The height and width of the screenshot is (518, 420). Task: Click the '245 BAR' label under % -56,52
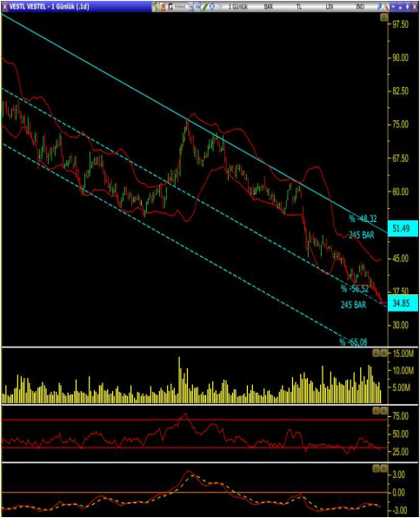(353, 305)
